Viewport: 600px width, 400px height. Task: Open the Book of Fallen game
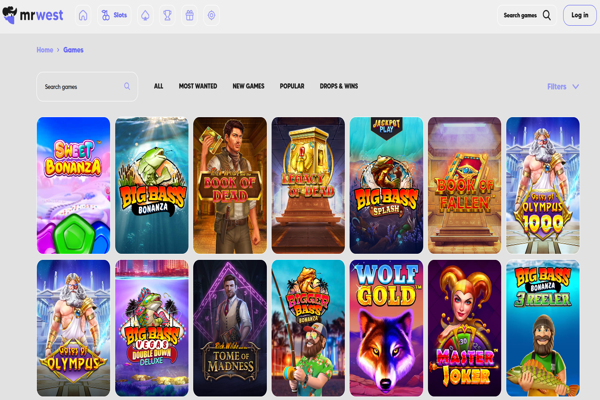coord(465,185)
